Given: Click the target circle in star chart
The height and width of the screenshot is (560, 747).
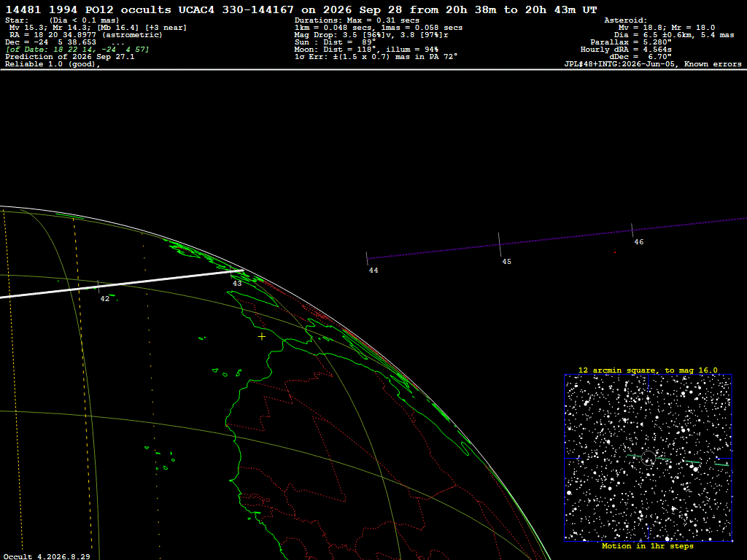Looking at the screenshot, I should (648, 458).
